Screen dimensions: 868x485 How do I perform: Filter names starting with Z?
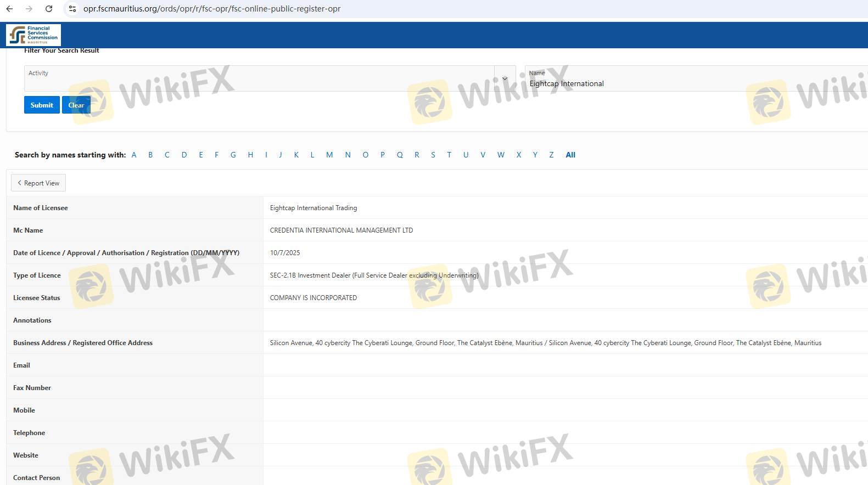[551, 155]
